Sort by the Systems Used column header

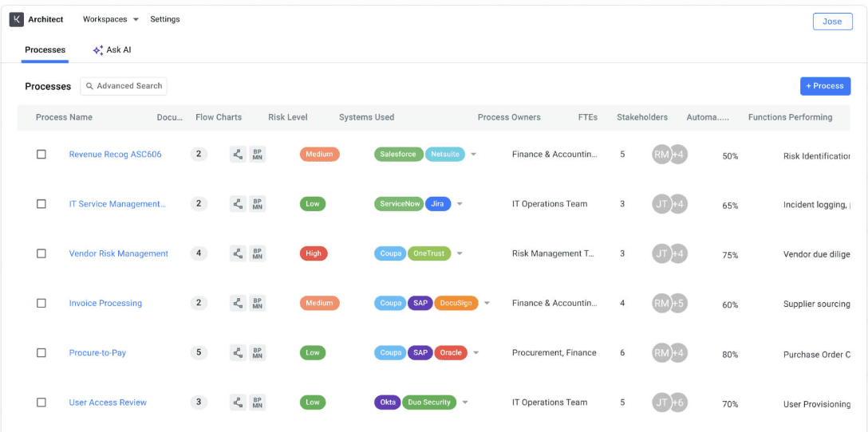point(366,117)
